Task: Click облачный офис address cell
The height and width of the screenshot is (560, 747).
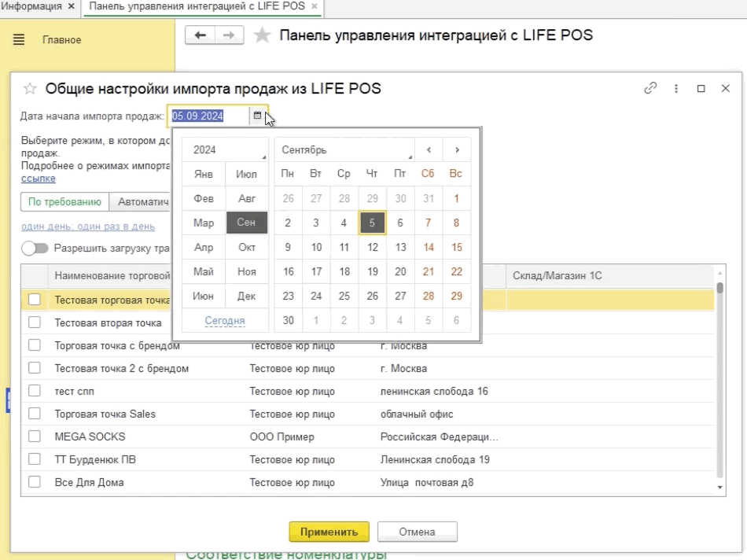Action: [417, 414]
